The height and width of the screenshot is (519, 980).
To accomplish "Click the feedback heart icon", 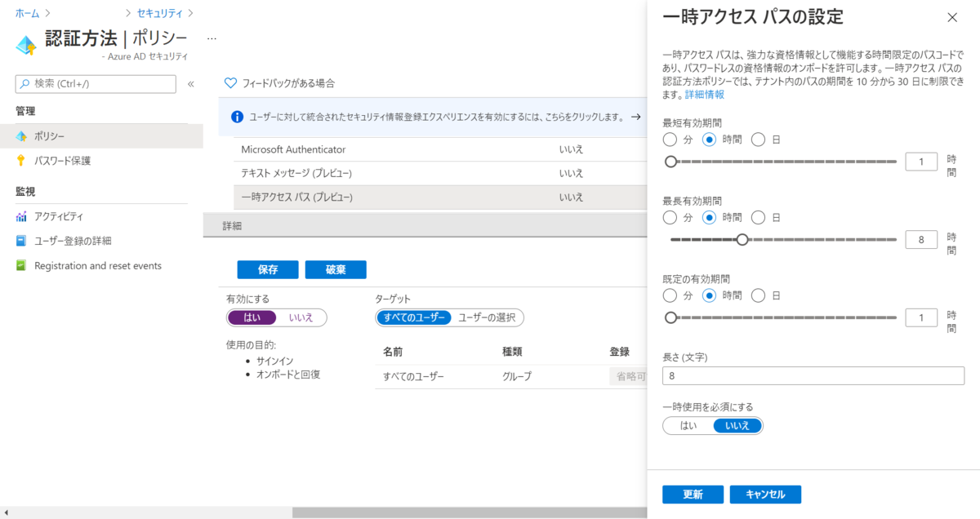I will (x=231, y=83).
